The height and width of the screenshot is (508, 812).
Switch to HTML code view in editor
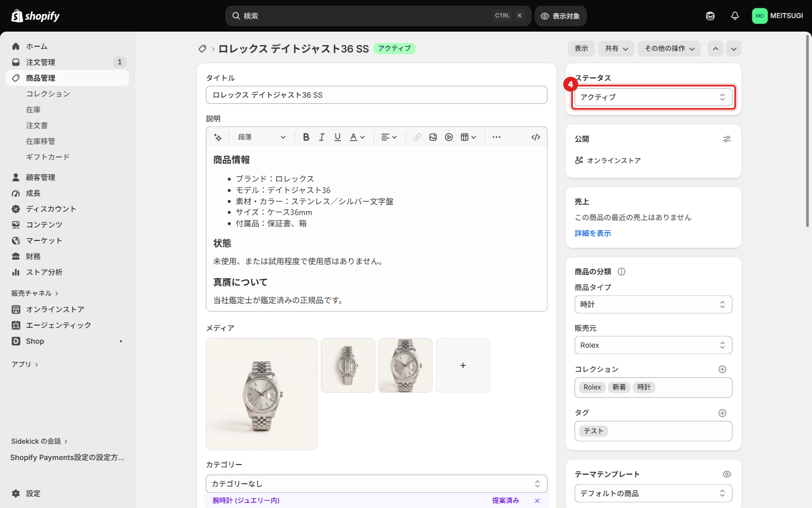(x=536, y=137)
